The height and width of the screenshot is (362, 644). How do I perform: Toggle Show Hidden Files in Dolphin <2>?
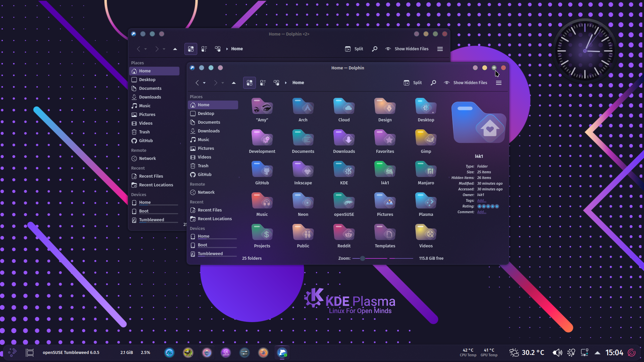pos(407,49)
